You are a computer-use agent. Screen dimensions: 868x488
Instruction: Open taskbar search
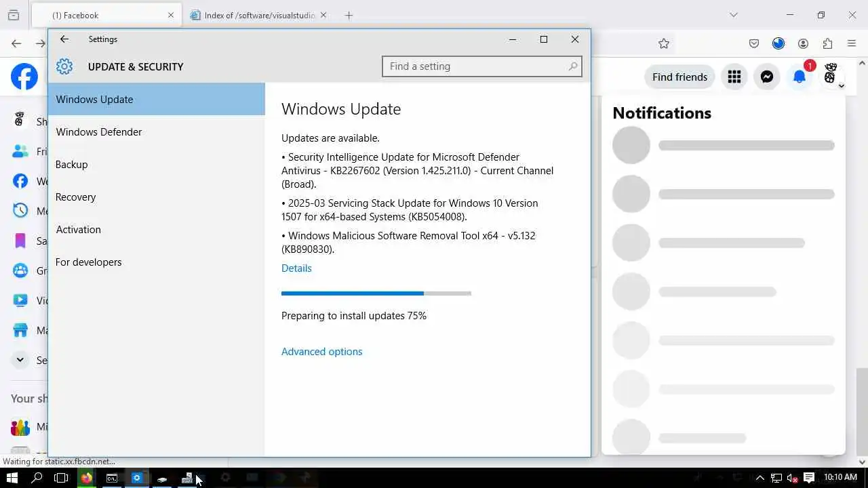pyautogui.click(x=37, y=478)
